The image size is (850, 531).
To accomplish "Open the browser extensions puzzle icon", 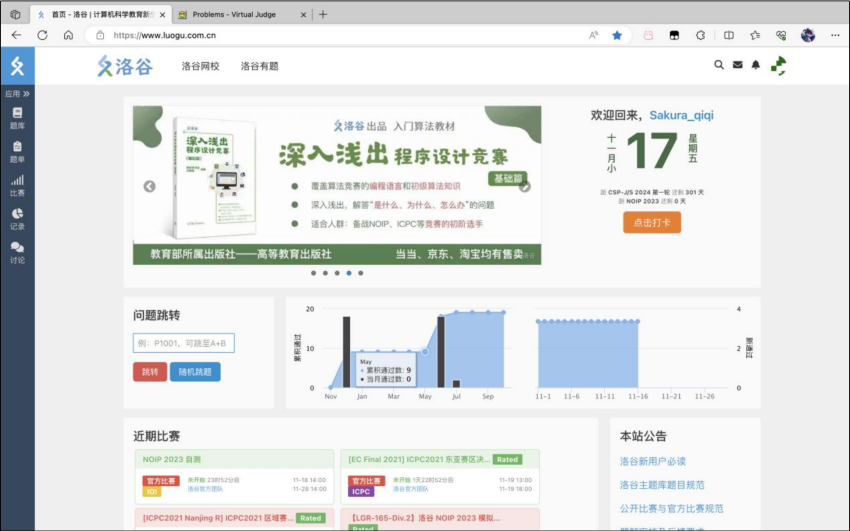I will click(x=700, y=35).
